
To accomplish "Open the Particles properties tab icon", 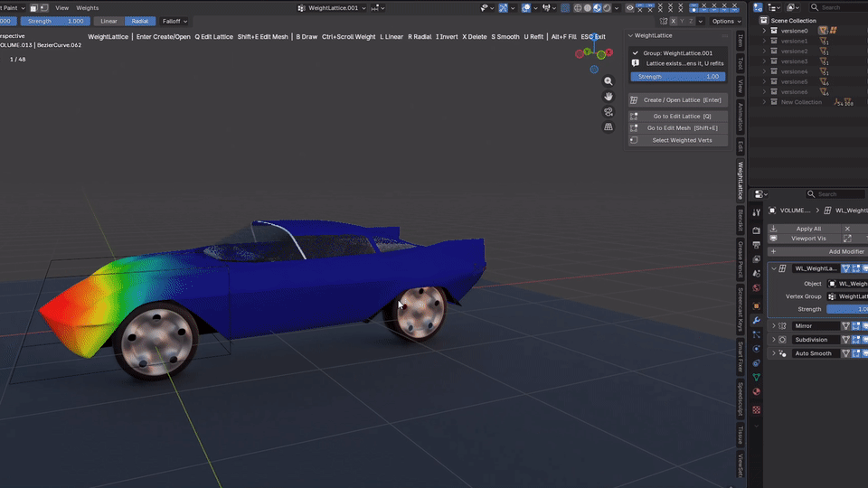I will [x=756, y=334].
